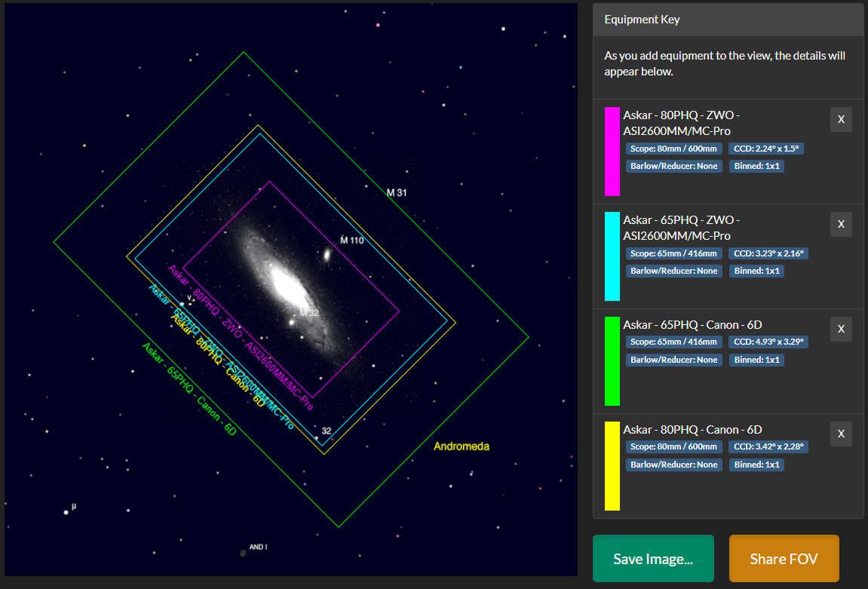This screenshot has width=868, height=589.
Task: Remove the Askar 80PHQ Canon 6D entry
Action: click(x=841, y=434)
